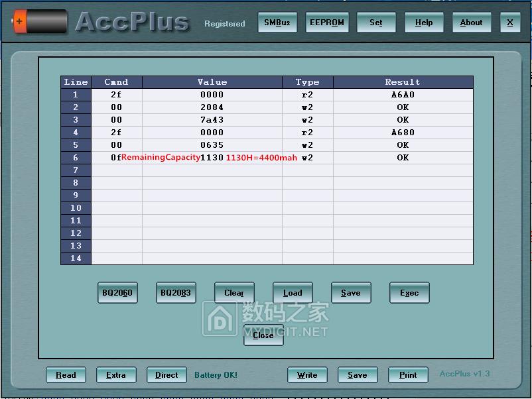
Task: Click the orange battery logo icon
Action: [x=39, y=21]
